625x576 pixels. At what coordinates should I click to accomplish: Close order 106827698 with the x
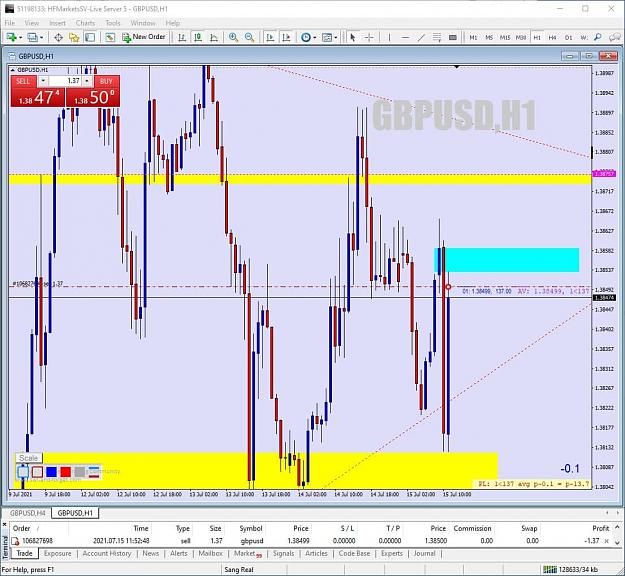[606, 541]
